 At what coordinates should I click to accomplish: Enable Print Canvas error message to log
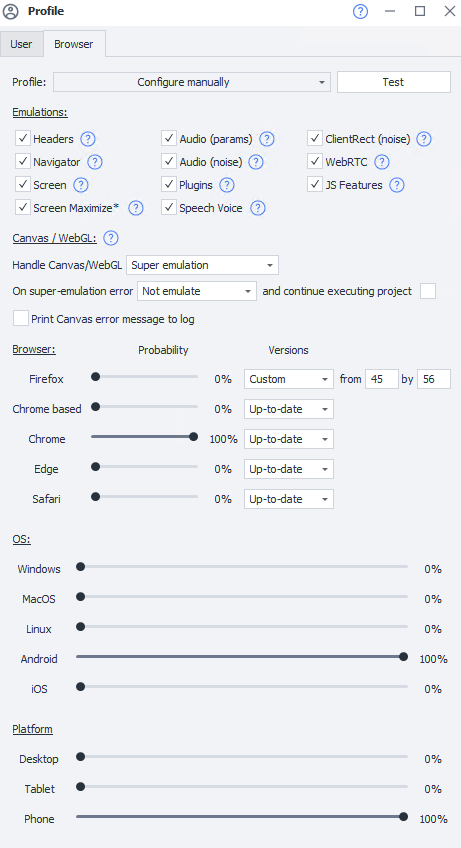pos(21,319)
